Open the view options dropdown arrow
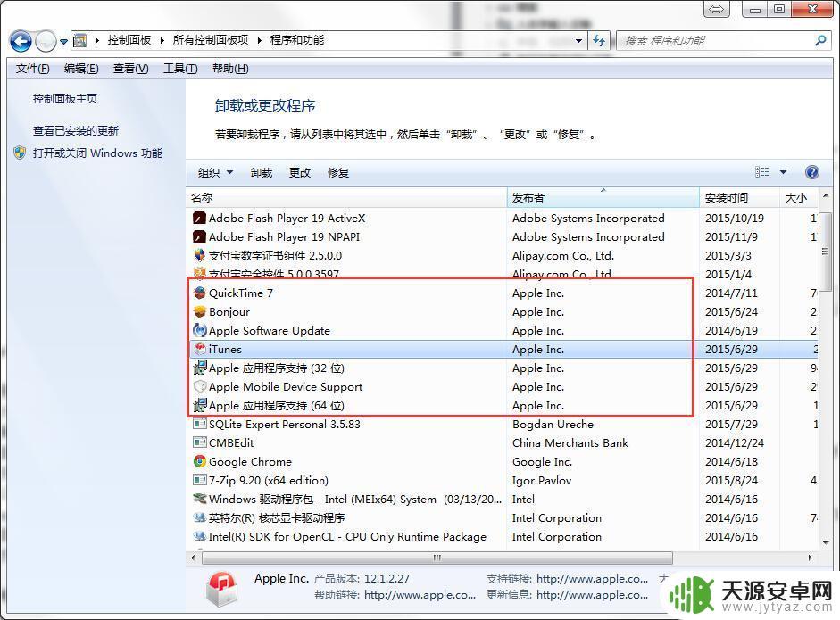 [783, 172]
